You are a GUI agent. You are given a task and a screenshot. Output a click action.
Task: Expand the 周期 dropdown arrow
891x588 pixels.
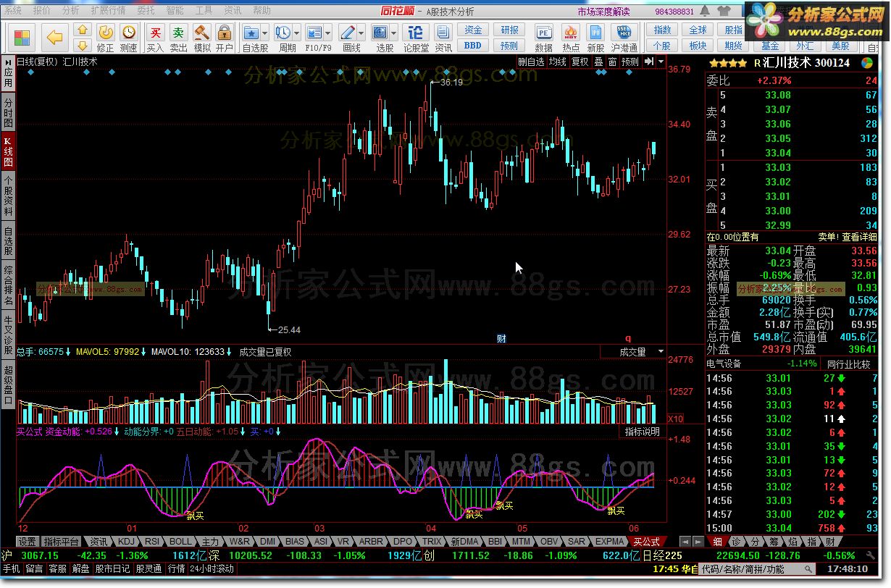pos(297,33)
